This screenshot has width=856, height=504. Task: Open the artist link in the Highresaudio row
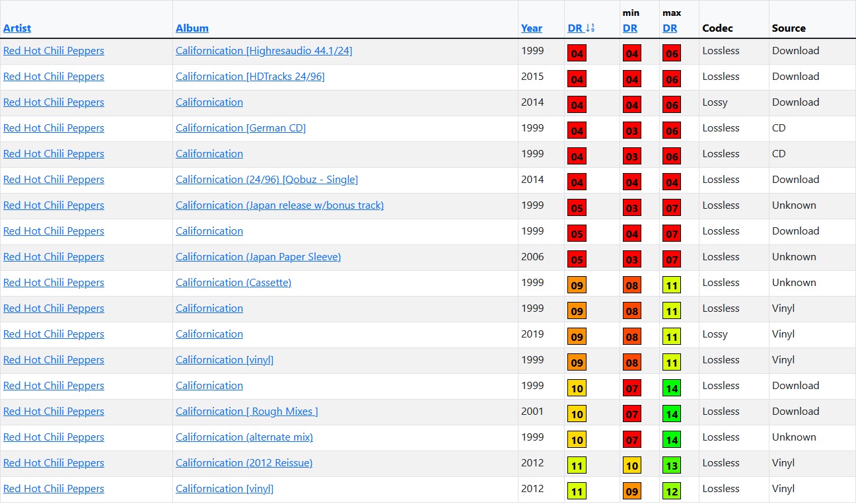54,51
